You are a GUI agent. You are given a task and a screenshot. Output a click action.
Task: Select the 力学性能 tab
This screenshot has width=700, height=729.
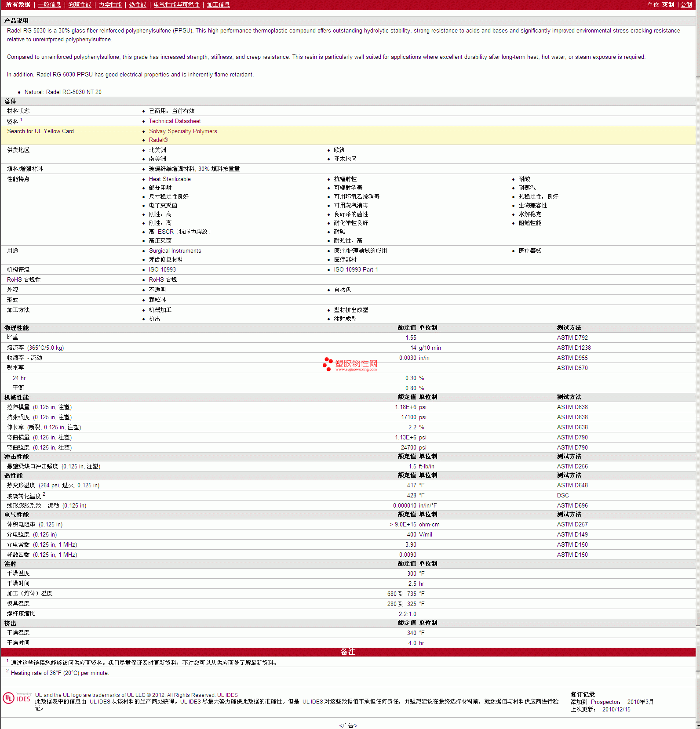110,4
